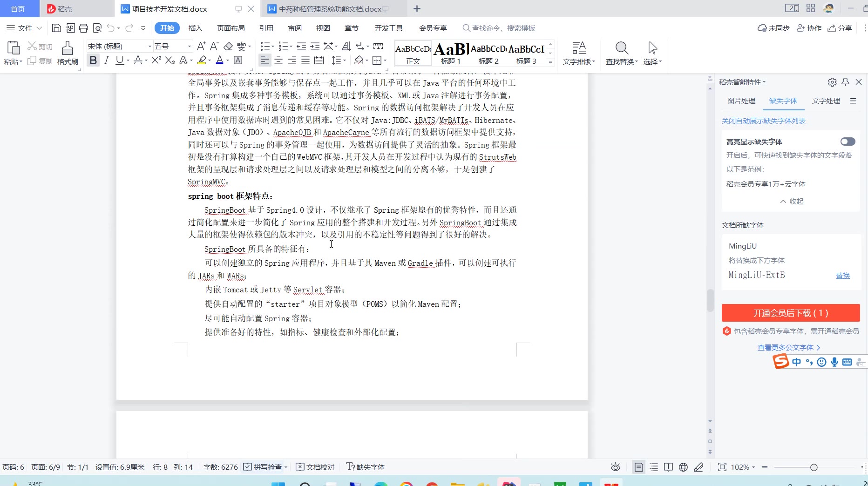Image resolution: width=868 pixels, height=486 pixels.
Task: Apply superscript formatting
Action: [x=156, y=61]
